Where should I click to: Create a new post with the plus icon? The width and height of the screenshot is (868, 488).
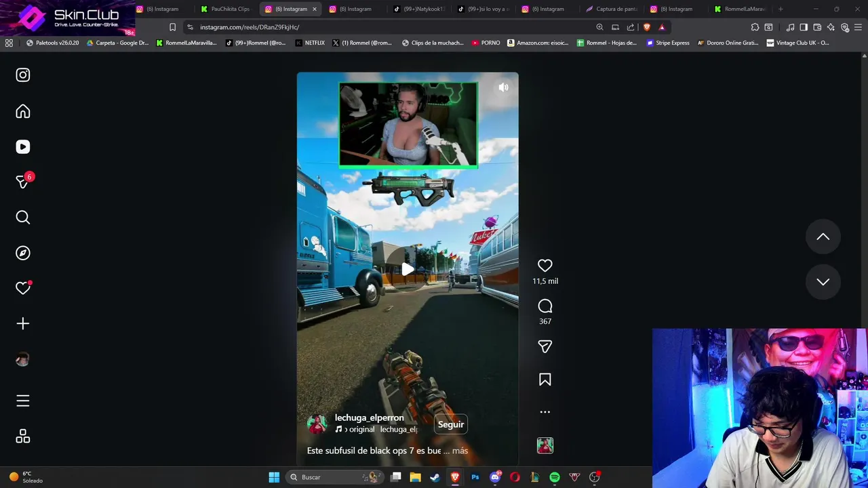coord(23,324)
